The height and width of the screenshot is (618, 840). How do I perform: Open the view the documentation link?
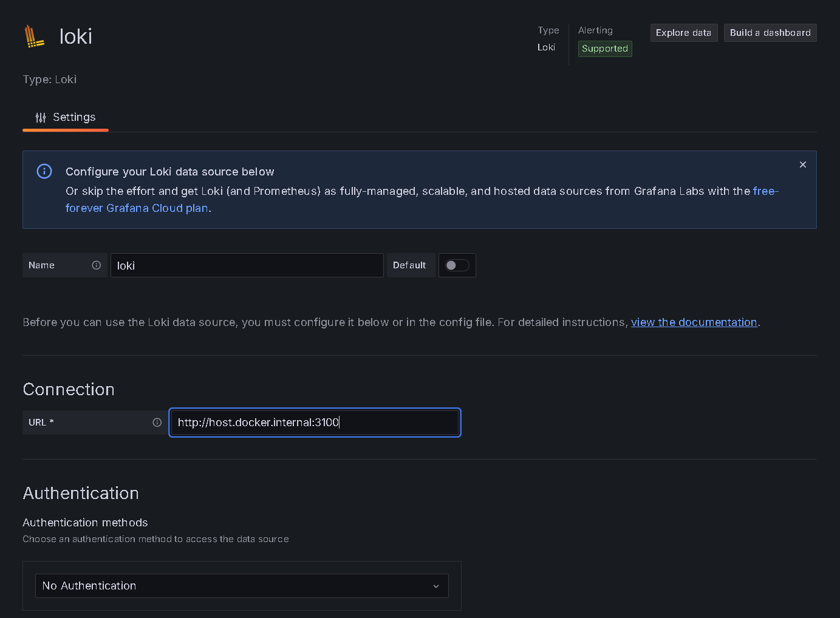pyautogui.click(x=694, y=322)
